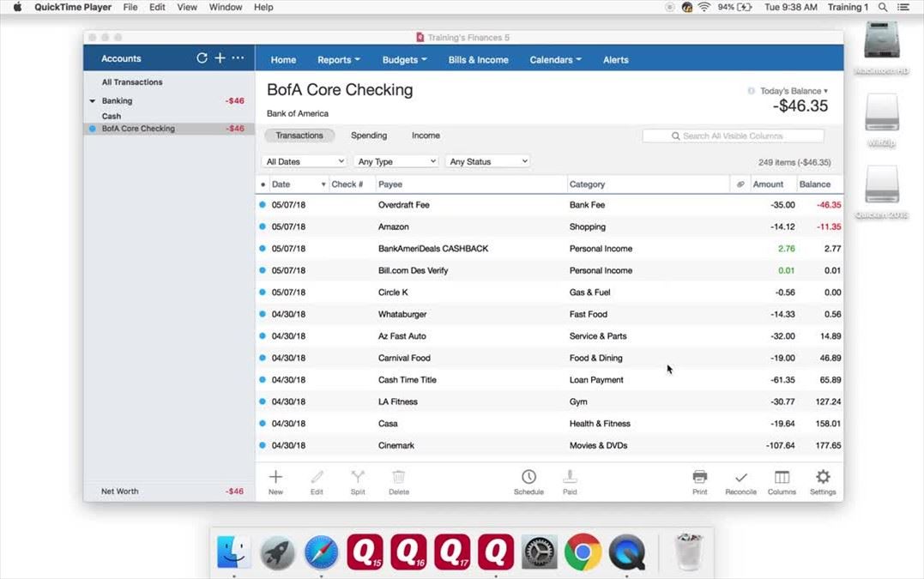Open the Reports menu in navigation bar

click(x=338, y=60)
